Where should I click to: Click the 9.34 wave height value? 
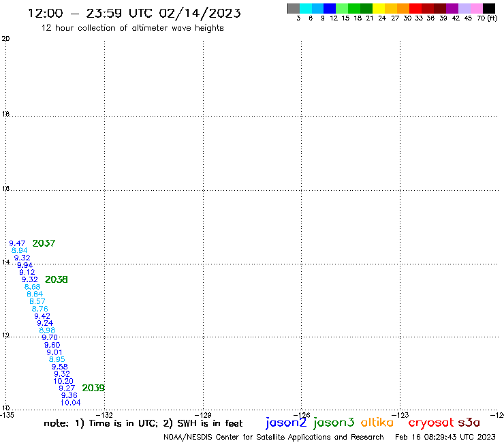25,265
